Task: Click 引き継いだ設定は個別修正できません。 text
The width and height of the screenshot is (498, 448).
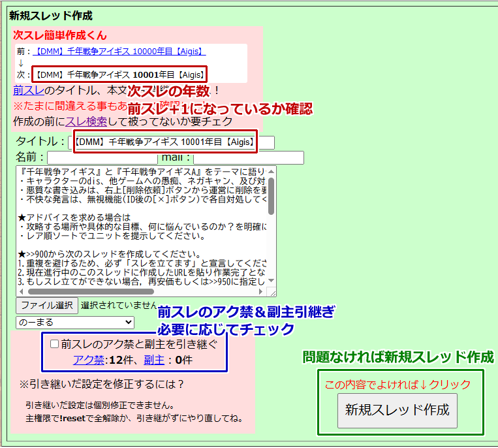Action: pos(100,406)
